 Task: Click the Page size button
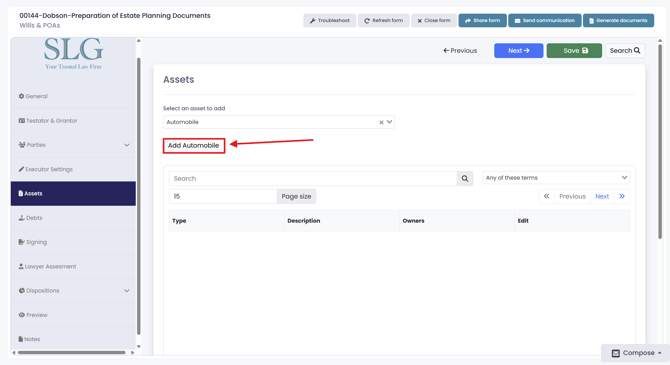coord(296,197)
